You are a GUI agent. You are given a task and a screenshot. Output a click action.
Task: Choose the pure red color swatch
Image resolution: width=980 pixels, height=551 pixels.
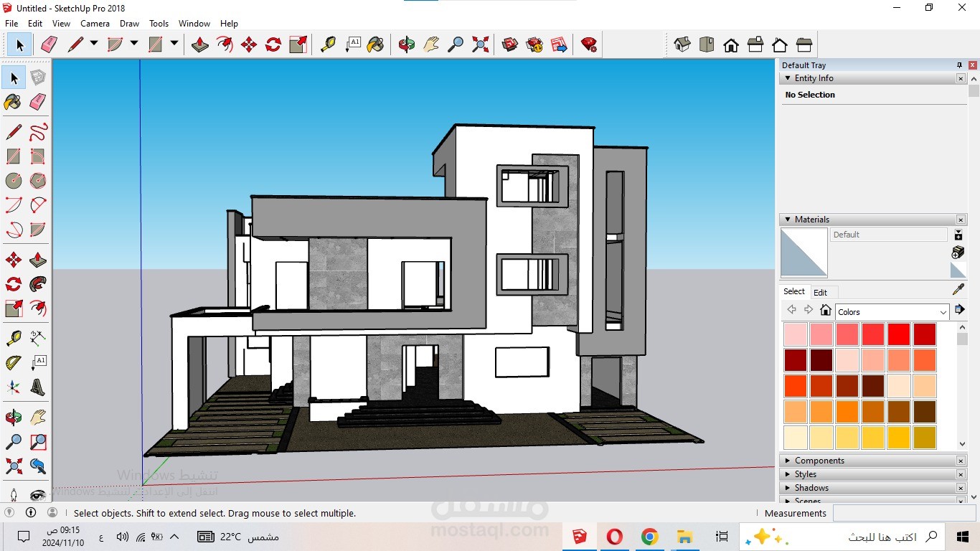click(x=899, y=334)
